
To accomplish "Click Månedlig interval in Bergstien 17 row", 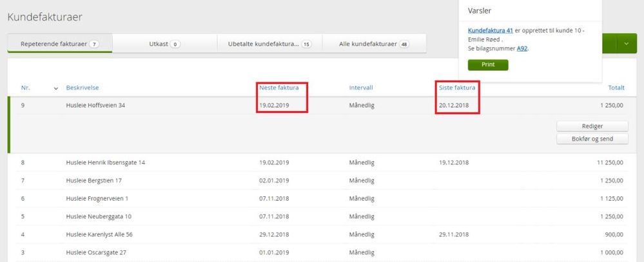I will (362, 181).
